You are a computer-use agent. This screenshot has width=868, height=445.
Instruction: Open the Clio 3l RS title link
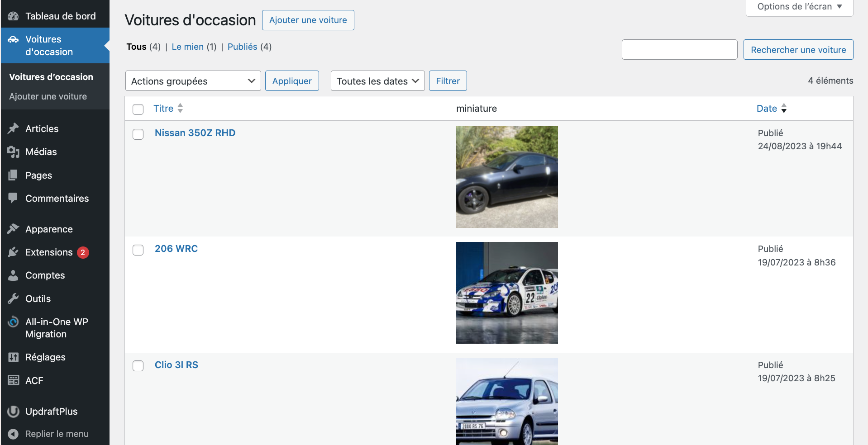176,365
